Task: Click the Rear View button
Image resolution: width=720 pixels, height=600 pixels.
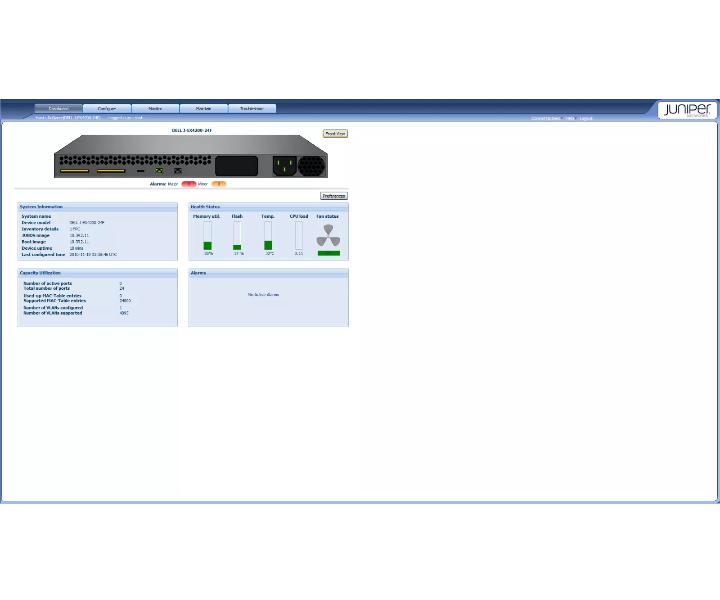Action: (x=335, y=133)
